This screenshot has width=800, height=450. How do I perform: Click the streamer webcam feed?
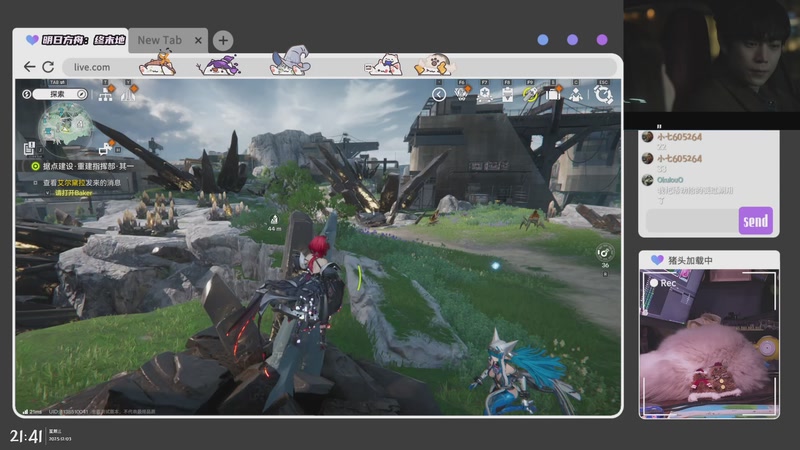pyautogui.click(x=712, y=56)
